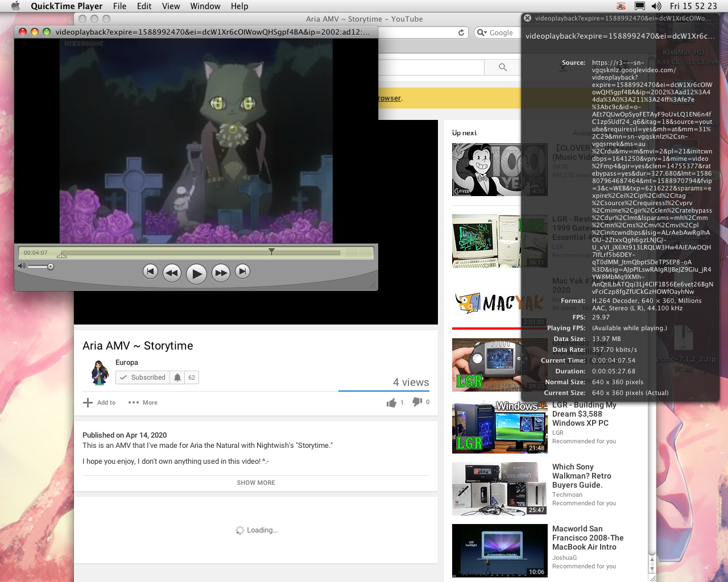Screen dimensions: 728x582
Task: Open the Window menu
Action: coord(205,6)
